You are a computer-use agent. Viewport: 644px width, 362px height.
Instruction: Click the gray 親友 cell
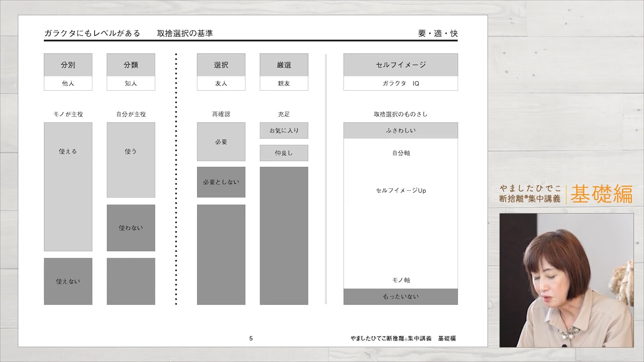pyautogui.click(x=283, y=83)
